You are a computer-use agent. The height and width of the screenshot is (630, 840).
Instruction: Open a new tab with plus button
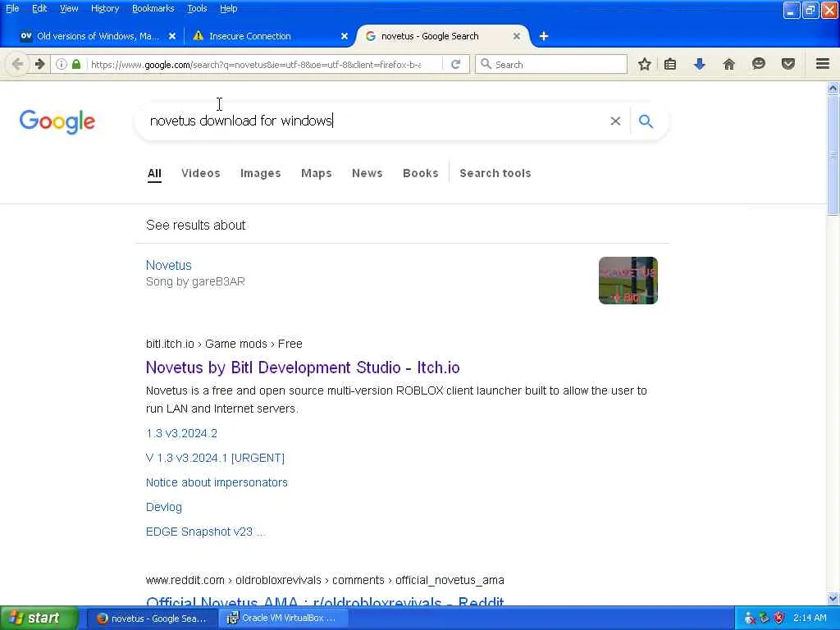[x=544, y=36]
